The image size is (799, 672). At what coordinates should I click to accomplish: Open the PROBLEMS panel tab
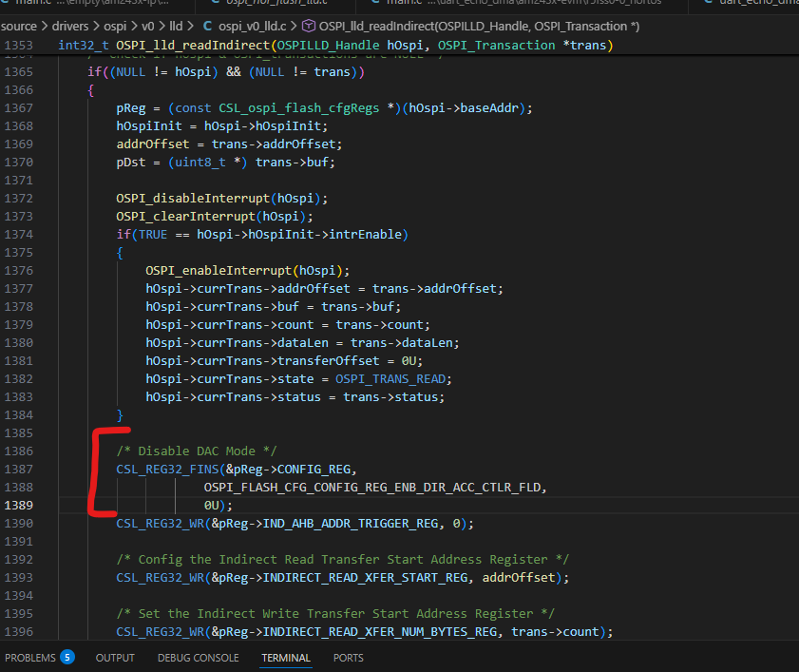[x=30, y=658]
